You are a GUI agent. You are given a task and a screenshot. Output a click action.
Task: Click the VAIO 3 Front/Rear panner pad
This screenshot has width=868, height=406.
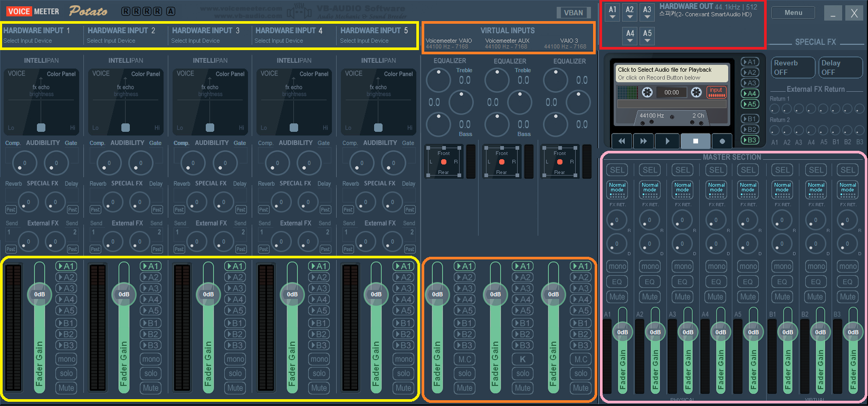click(560, 162)
